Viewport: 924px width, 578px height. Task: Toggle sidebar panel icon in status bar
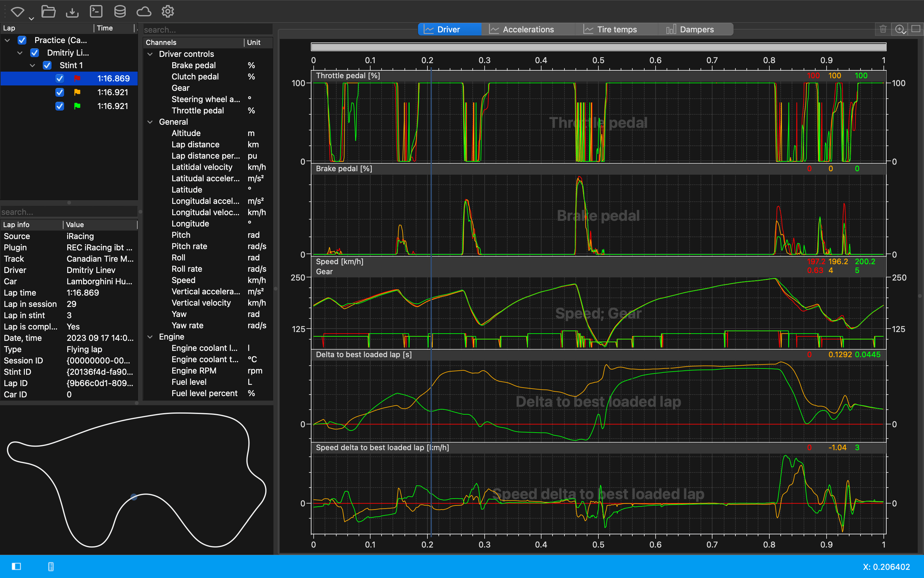tap(16, 566)
